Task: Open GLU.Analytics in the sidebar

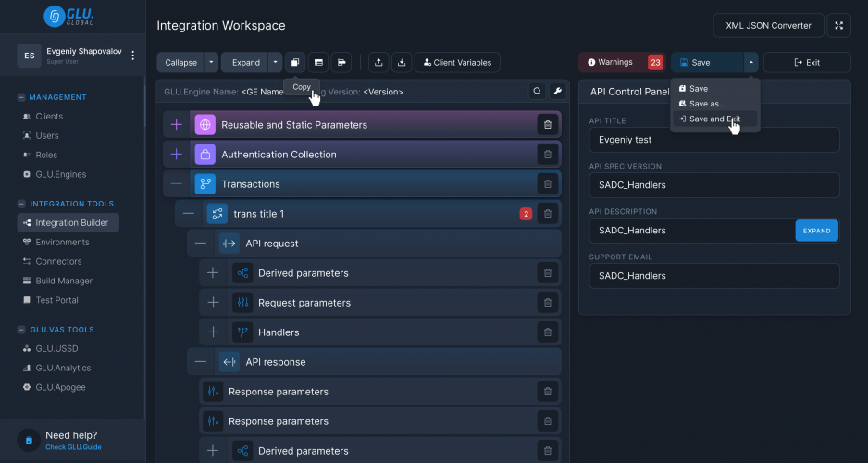Action: point(63,368)
